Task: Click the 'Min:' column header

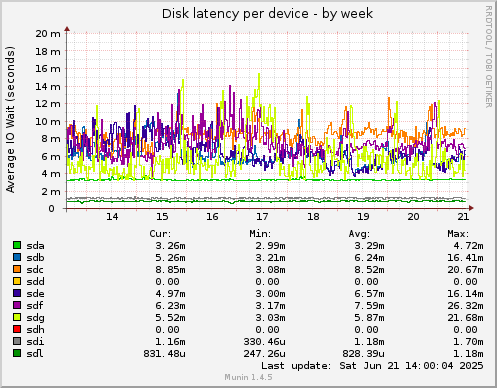Action: pyautogui.click(x=260, y=234)
